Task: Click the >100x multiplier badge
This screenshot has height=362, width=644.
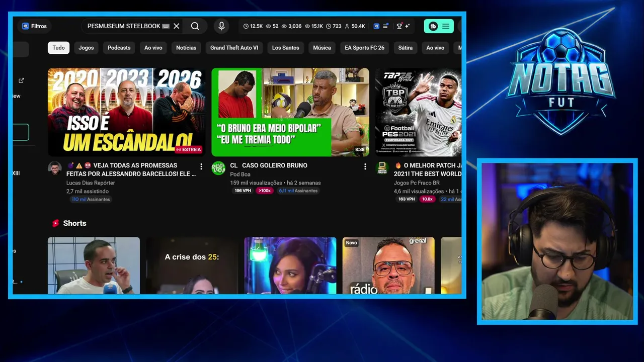Action: [x=264, y=191]
